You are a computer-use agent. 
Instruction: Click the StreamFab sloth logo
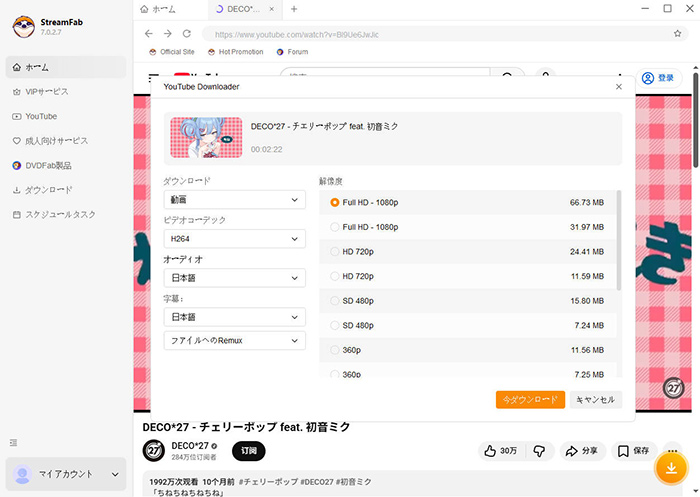pyautogui.click(x=24, y=26)
